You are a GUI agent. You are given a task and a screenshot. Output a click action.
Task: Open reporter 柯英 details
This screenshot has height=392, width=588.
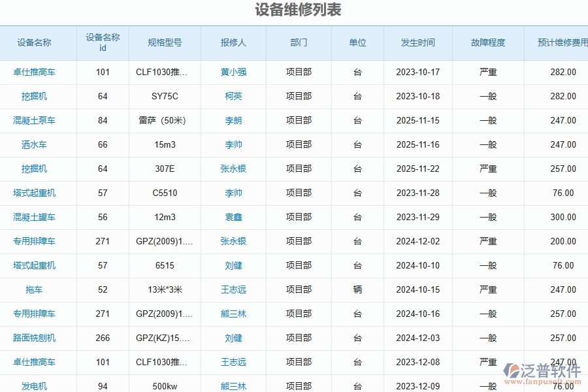(x=233, y=96)
